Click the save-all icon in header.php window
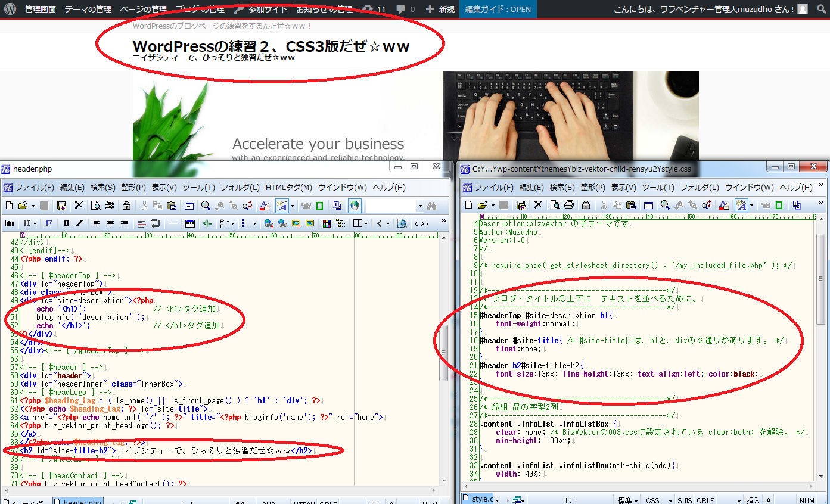830x504 pixels. [61, 206]
